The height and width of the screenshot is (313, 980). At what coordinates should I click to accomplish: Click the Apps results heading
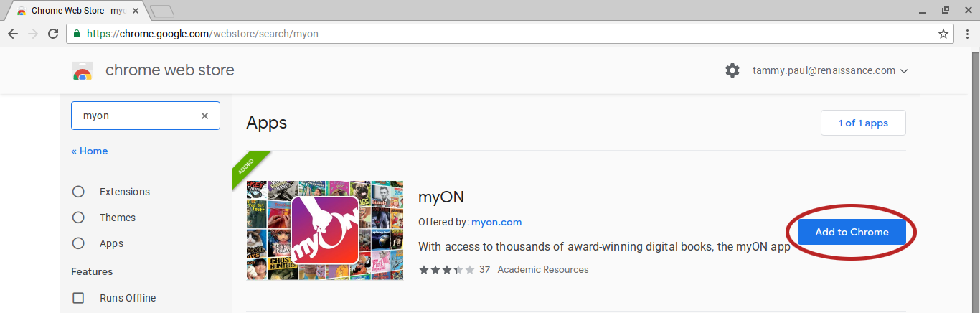[266, 123]
